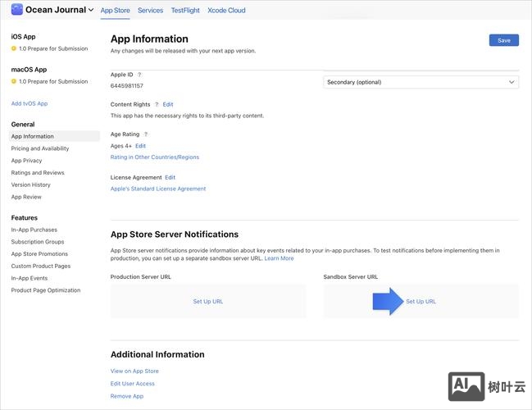Image resolution: width=532 pixels, height=410 pixels.
Task: Click the Content Rights help icon
Action: 157,104
